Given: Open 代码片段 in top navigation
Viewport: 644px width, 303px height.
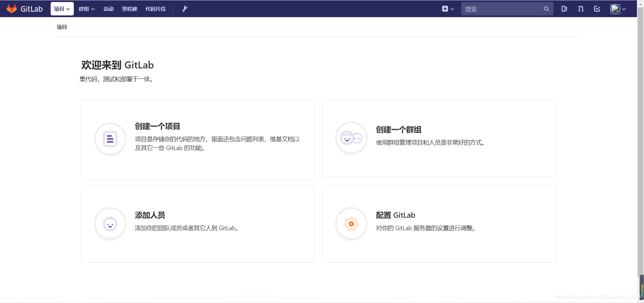Looking at the screenshot, I should click(x=156, y=9).
